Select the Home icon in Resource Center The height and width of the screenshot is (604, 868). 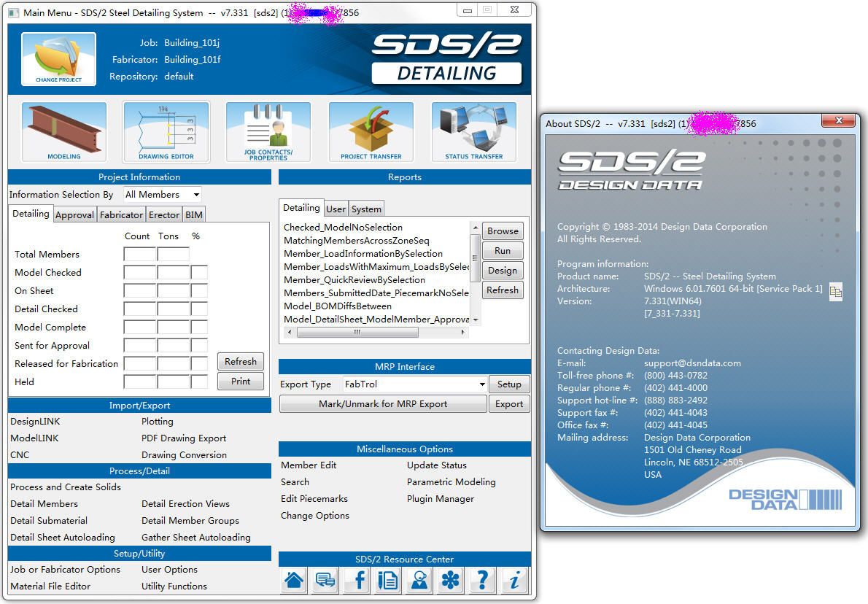[x=293, y=580]
